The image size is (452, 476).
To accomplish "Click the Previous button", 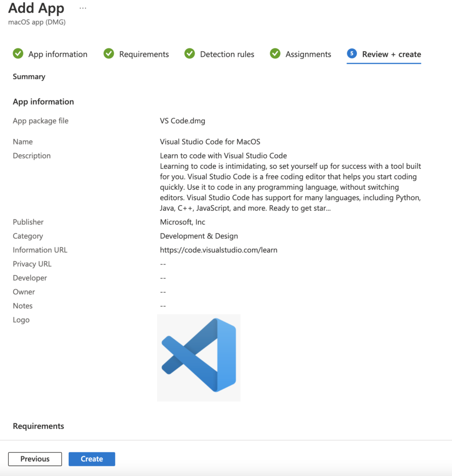I will coord(35,459).
